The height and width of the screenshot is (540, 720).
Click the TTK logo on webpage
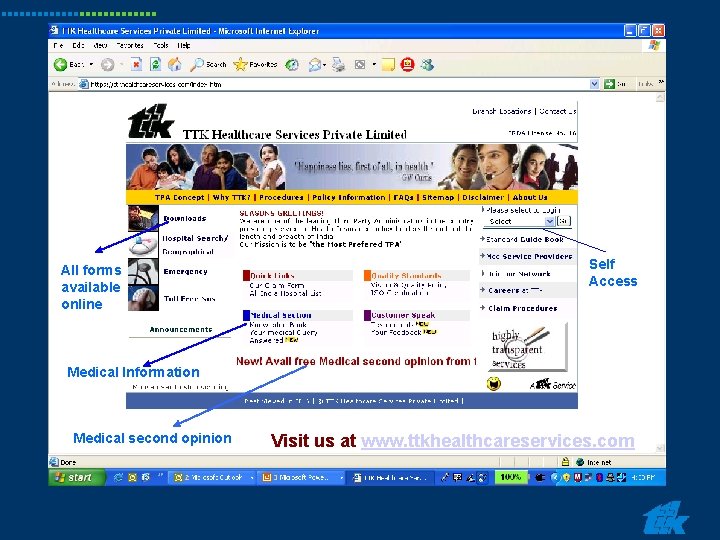tap(150, 122)
